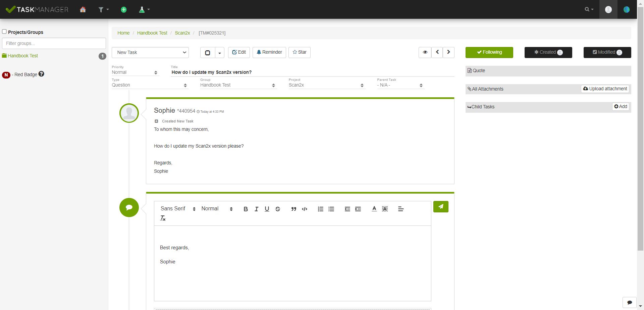Click into the reply editor text area
The width and height of the screenshot is (644, 310).
pyautogui.click(x=292, y=263)
